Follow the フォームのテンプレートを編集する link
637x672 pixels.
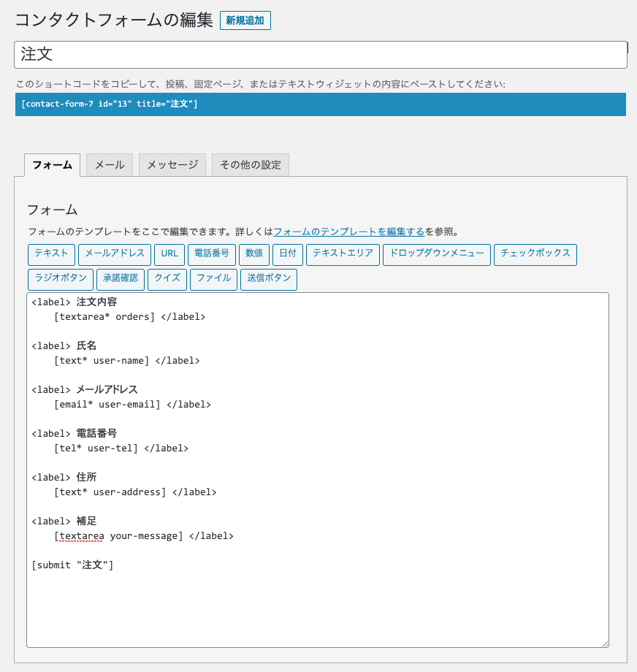(x=348, y=232)
